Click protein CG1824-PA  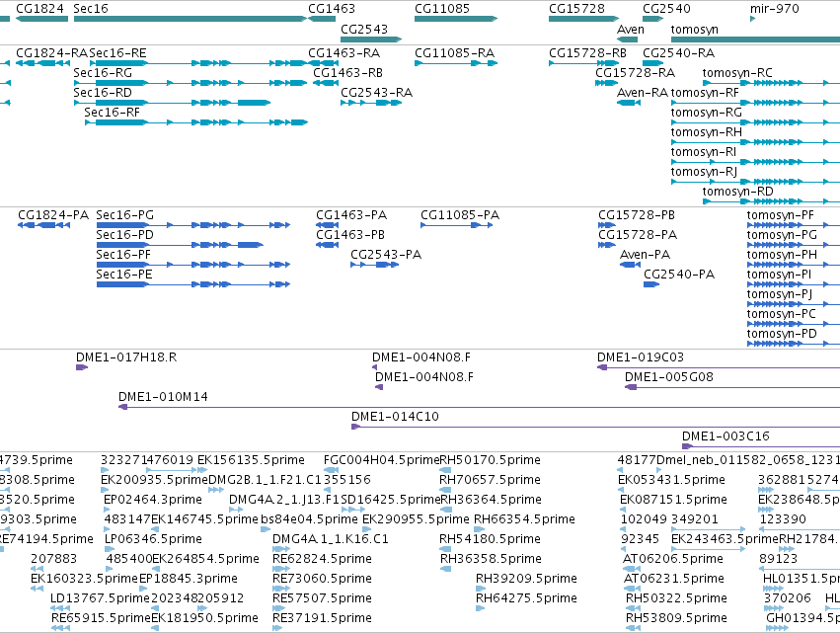(x=53, y=215)
